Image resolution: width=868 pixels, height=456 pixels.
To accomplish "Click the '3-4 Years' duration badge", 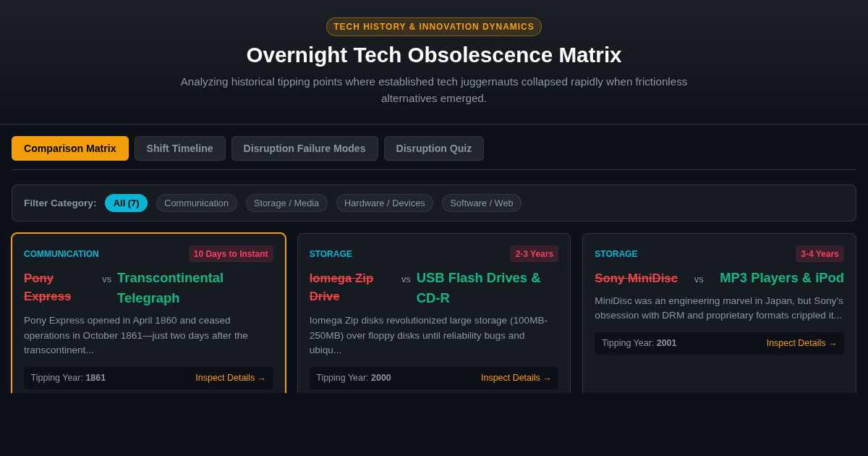I will (820, 254).
